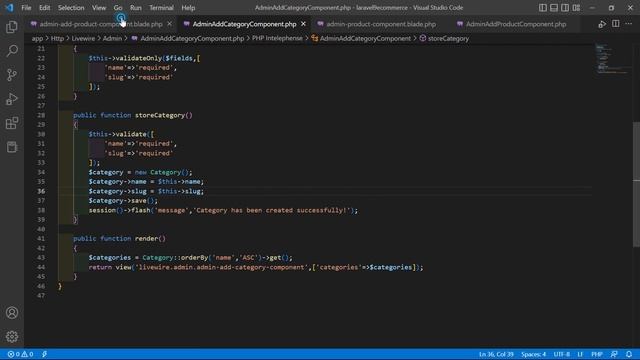Click line number 36 in gutter
Screen dimensions: 640x360
click(41, 191)
